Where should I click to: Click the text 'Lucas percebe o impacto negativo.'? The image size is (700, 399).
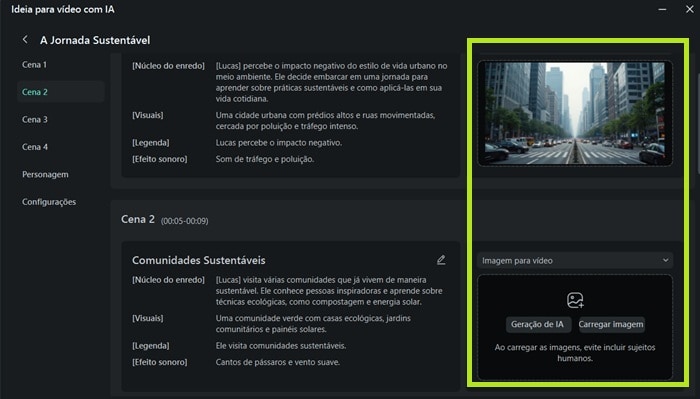279,143
